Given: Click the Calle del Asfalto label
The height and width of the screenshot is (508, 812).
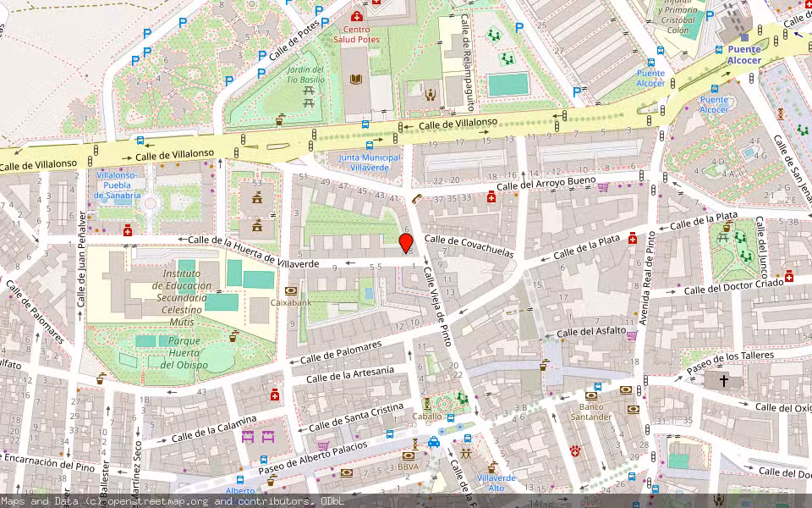Looking at the screenshot, I should pos(591,331).
